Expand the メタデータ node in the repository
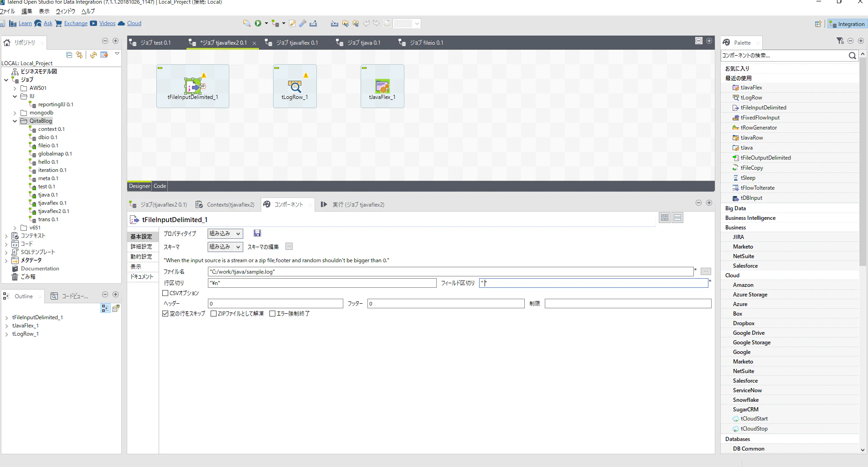The height and width of the screenshot is (467, 868). click(x=6, y=261)
